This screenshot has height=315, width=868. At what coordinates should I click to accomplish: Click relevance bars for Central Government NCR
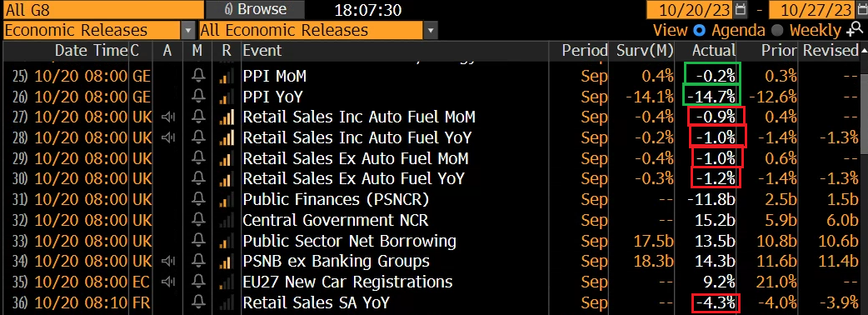pos(227,220)
